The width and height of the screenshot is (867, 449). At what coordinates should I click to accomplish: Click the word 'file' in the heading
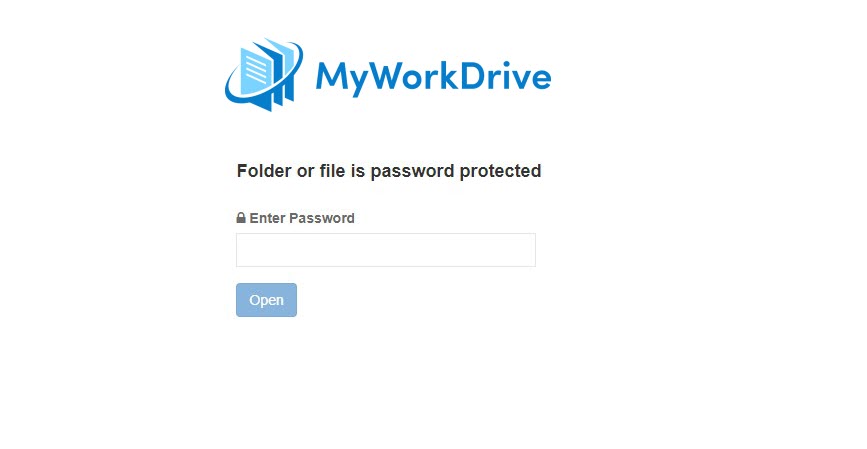332,171
